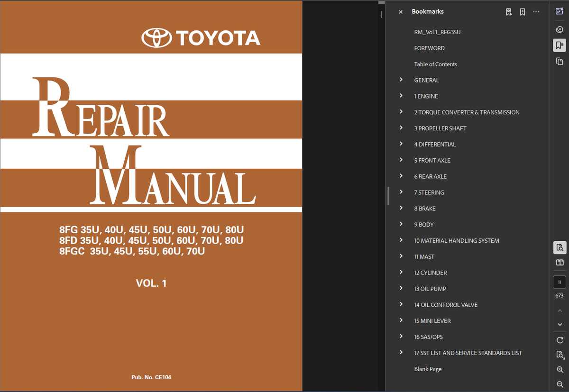This screenshot has width=569, height=392.
Task: Toggle the Bookmarks icon in right rail
Action: pyautogui.click(x=559, y=45)
